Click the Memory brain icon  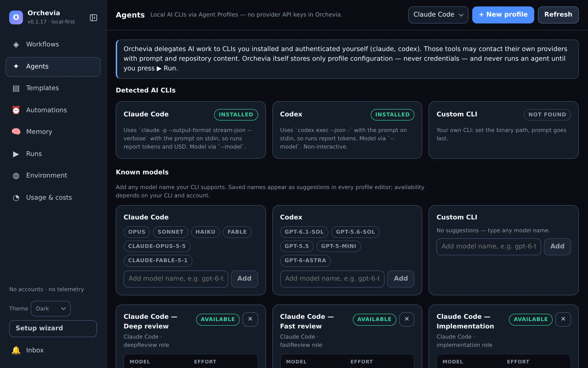click(16, 132)
